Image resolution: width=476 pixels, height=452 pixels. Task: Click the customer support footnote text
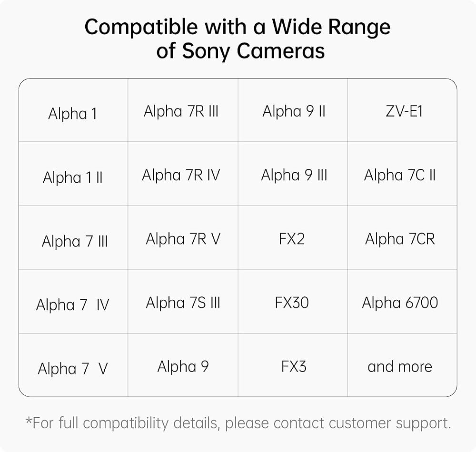point(238,423)
